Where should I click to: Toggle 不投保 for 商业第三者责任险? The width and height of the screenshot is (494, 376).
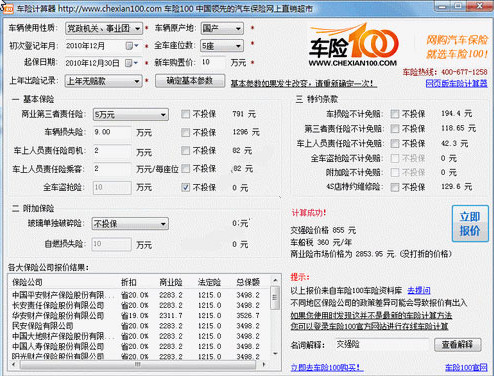point(185,114)
